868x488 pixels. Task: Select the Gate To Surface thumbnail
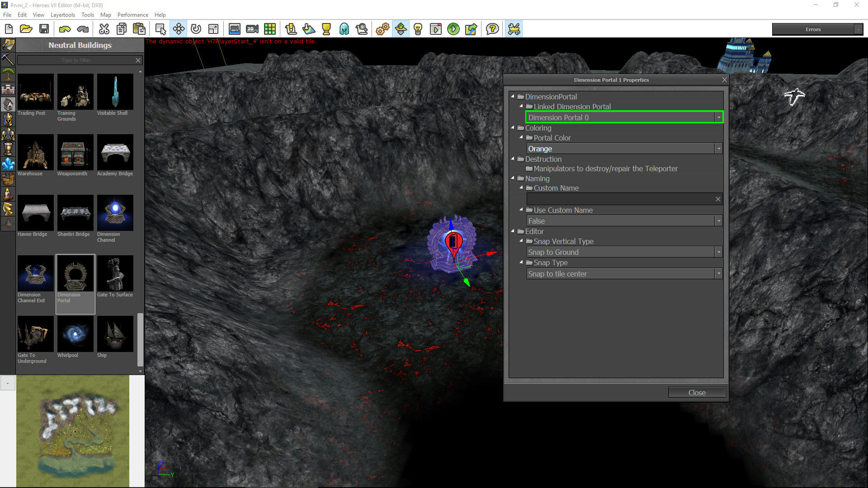[x=115, y=273]
